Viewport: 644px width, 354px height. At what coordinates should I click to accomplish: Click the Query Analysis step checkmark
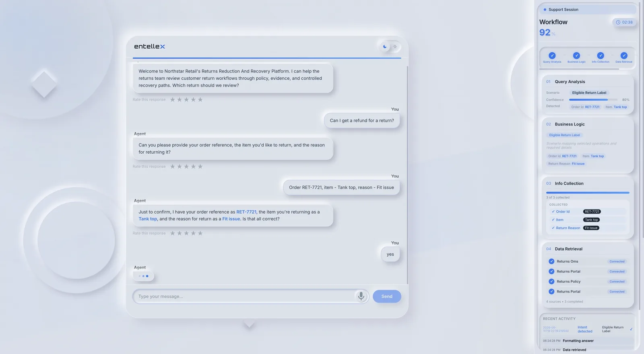(x=552, y=56)
